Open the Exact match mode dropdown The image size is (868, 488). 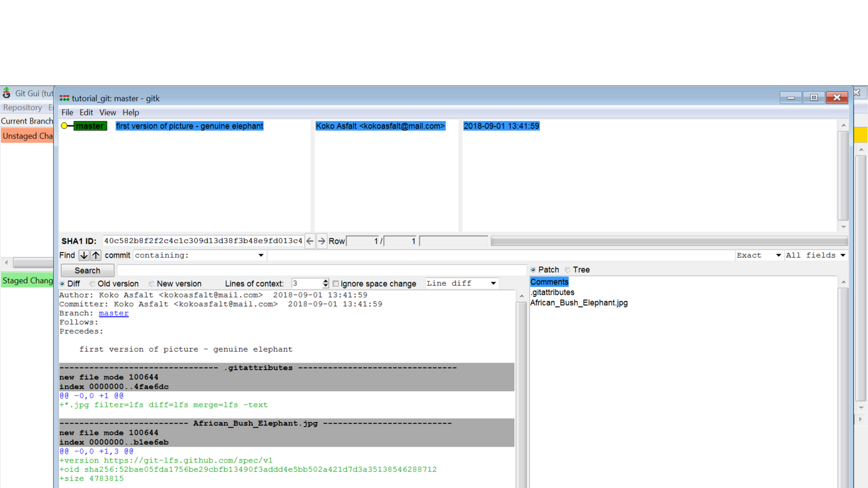(x=758, y=255)
